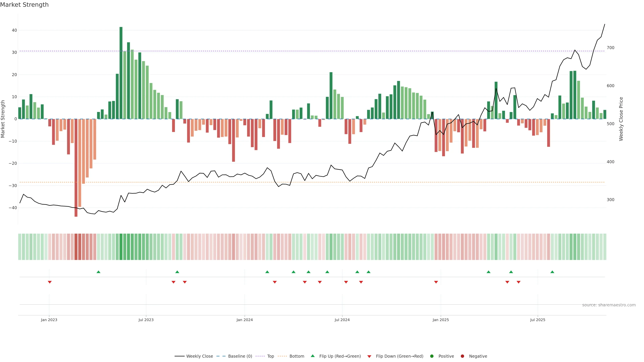Click the tallest dark green strength bar
Image resolution: width=644 pixels, height=362 pixels.
click(x=121, y=72)
